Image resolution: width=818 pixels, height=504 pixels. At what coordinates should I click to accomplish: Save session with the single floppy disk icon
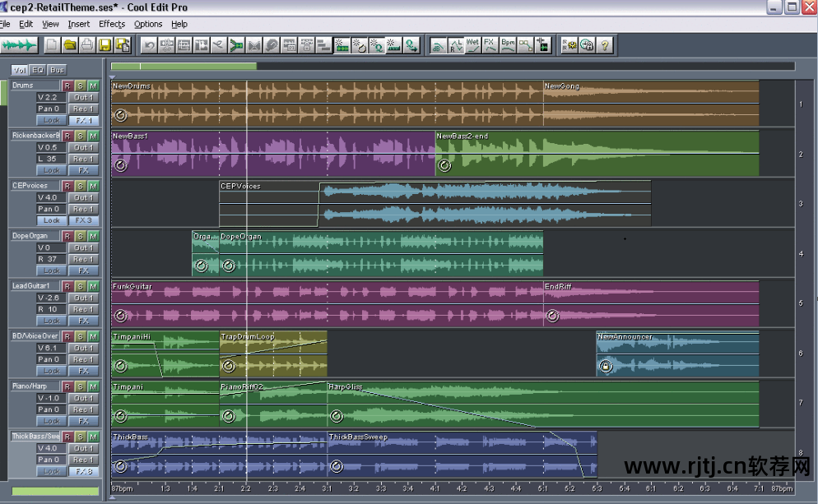105,46
